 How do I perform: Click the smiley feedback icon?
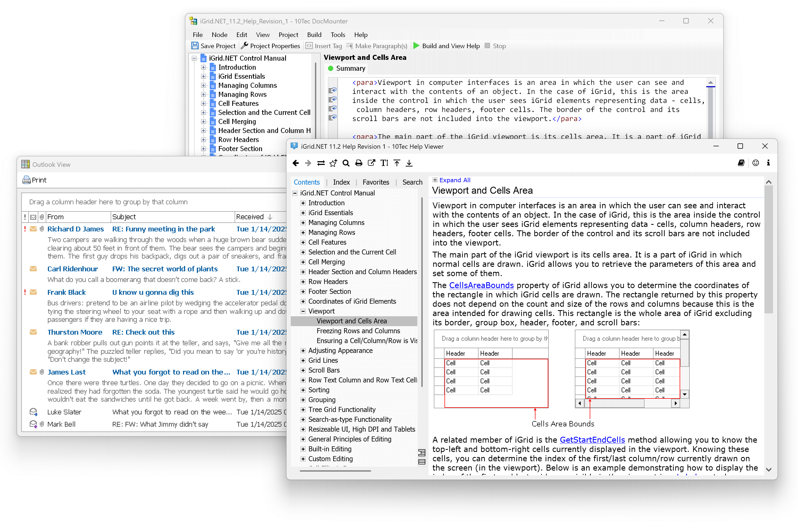tap(756, 163)
